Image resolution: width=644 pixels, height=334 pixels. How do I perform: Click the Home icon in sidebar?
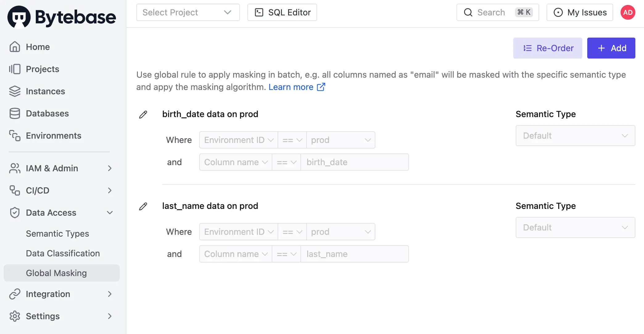(x=14, y=47)
